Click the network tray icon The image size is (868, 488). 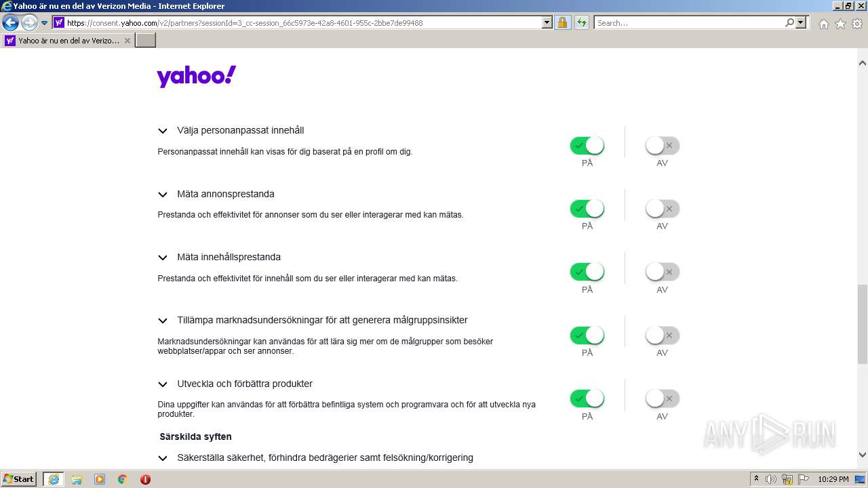tap(787, 479)
